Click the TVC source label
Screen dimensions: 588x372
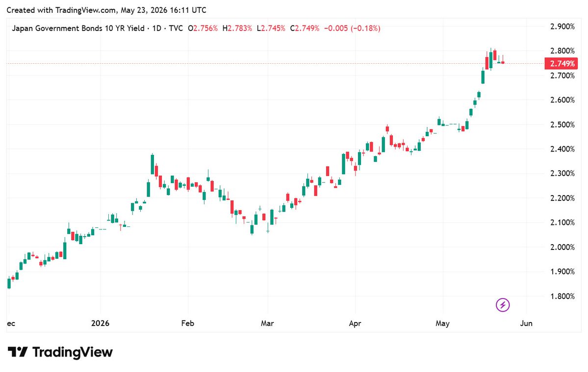click(x=176, y=28)
